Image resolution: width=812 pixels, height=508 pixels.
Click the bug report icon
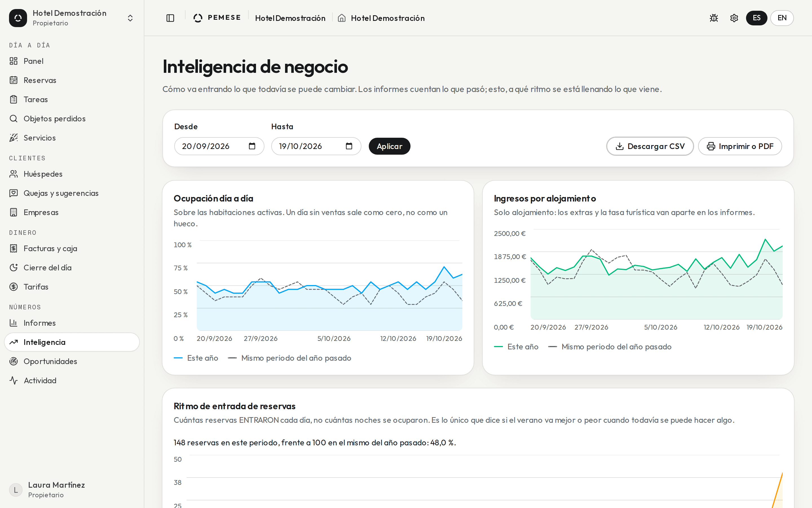(714, 18)
